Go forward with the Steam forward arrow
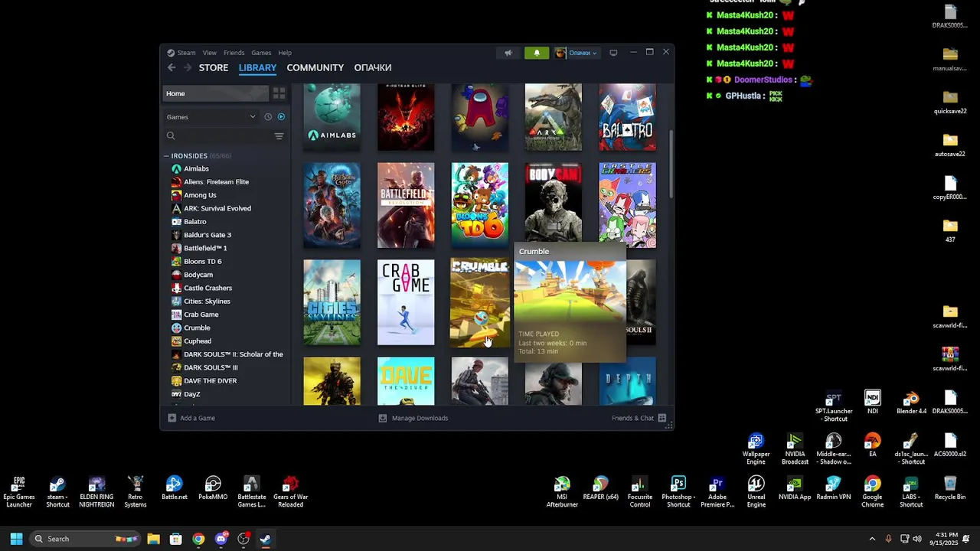This screenshot has width=980, height=551. point(188,68)
